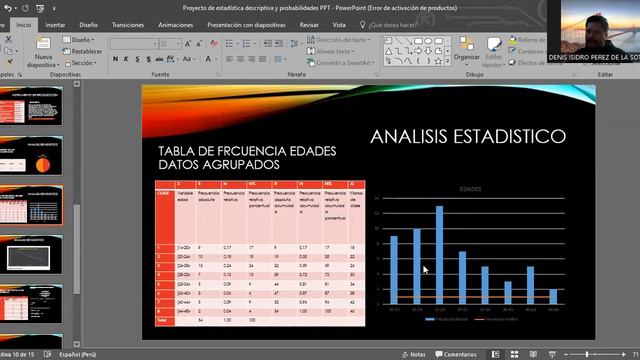Screen dimensions: 640x360
Task: Toggle bold (N) formatting
Action: (116, 59)
